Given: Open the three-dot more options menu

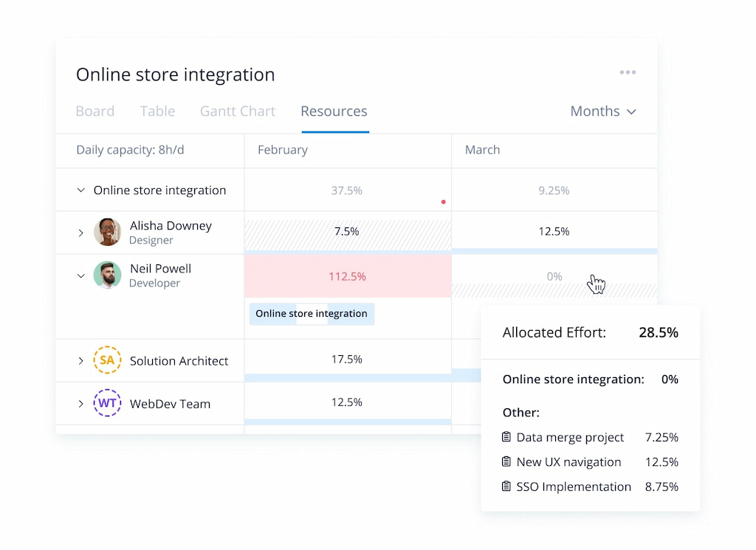Looking at the screenshot, I should [x=628, y=72].
